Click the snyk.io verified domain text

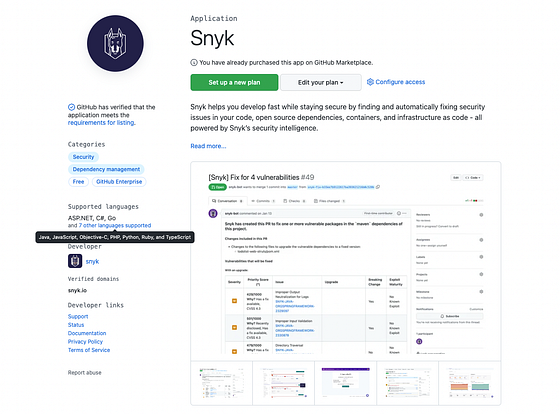pos(78,290)
